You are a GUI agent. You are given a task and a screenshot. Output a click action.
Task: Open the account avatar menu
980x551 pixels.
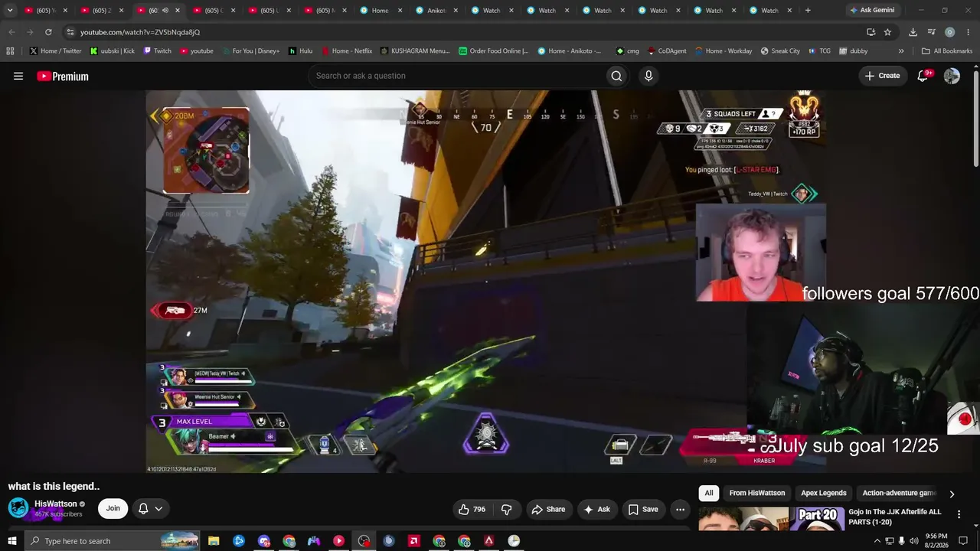pos(952,76)
